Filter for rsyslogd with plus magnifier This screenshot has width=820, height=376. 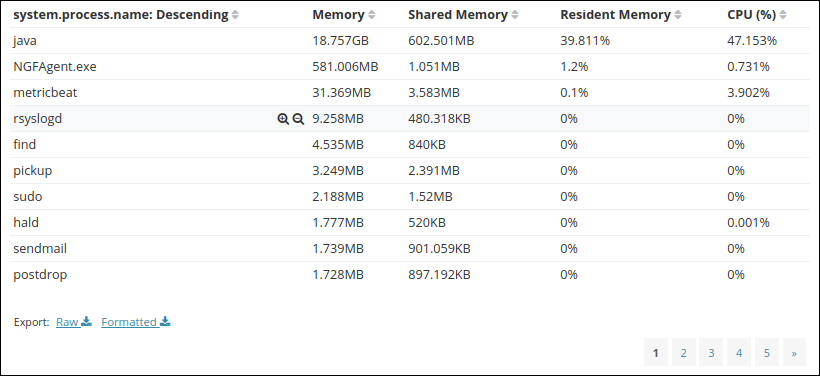[x=283, y=119]
